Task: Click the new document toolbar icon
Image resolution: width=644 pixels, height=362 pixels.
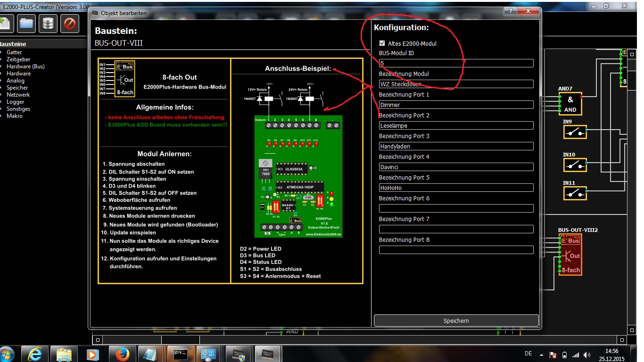Action: (6, 23)
